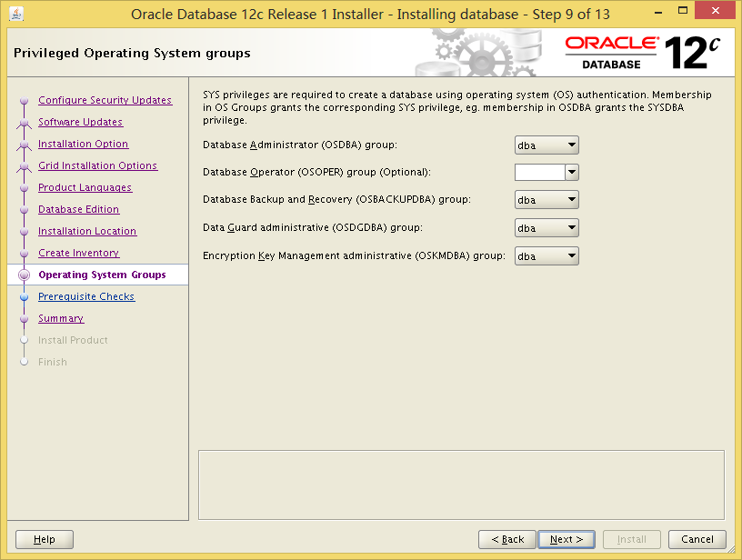The image size is (742, 560).
Task: Click the step marker beside Configure Security Updates
Action: pyautogui.click(x=25, y=101)
